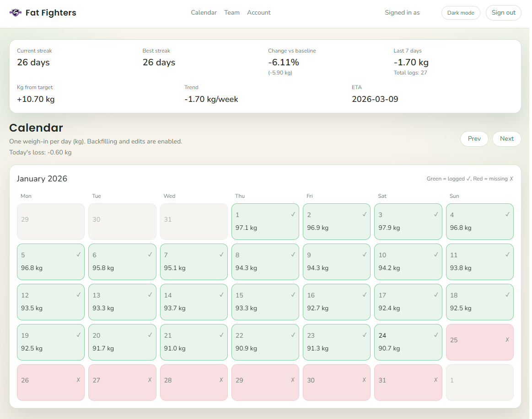Click Signed in as text in header
532x419 pixels.
point(402,12)
